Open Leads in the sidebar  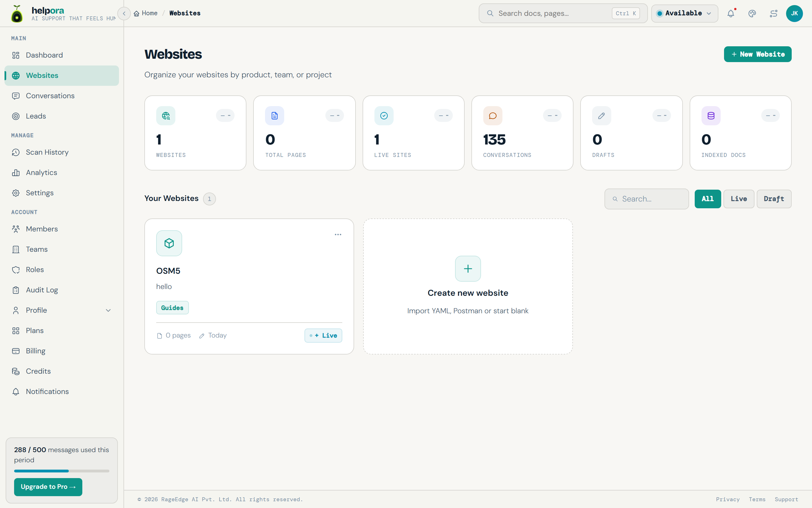62,116
